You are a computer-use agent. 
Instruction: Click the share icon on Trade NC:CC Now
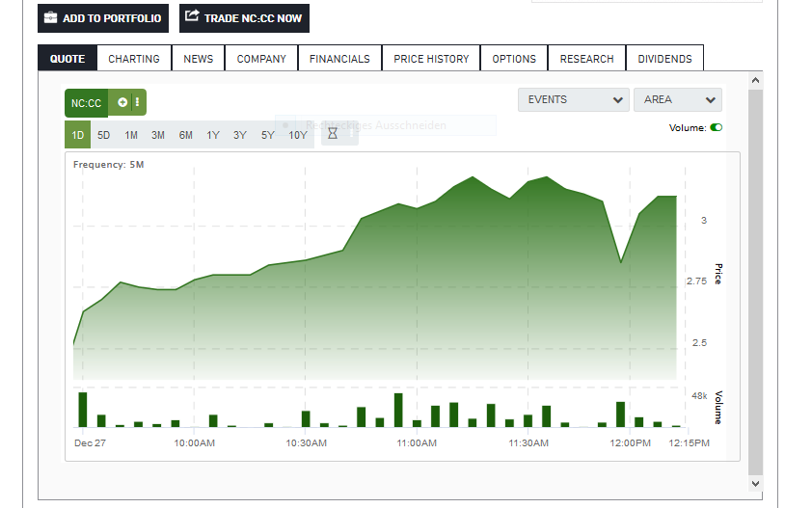pos(192,16)
